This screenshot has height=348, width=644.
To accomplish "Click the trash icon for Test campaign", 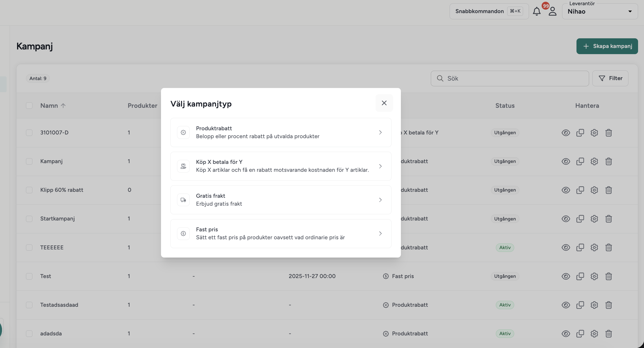I will click(608, 276).
